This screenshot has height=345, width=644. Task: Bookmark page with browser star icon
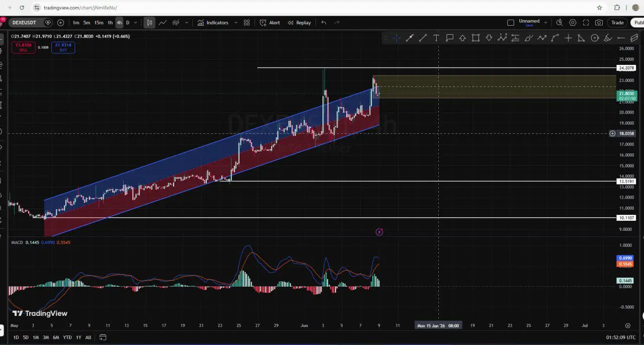click(x=599, y=8)
